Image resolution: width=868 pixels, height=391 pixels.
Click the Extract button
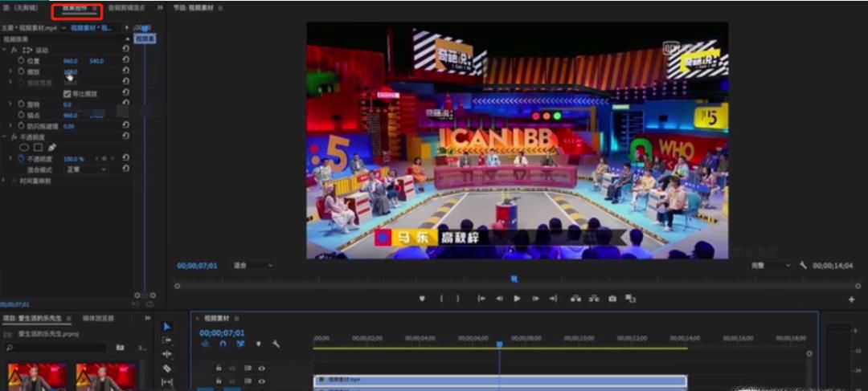coord(594,299)
